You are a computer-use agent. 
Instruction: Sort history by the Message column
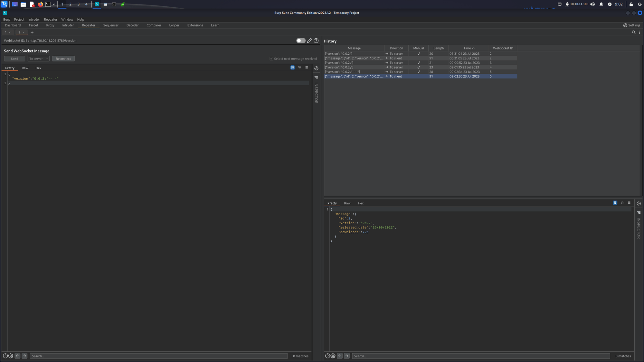(354, 48)
